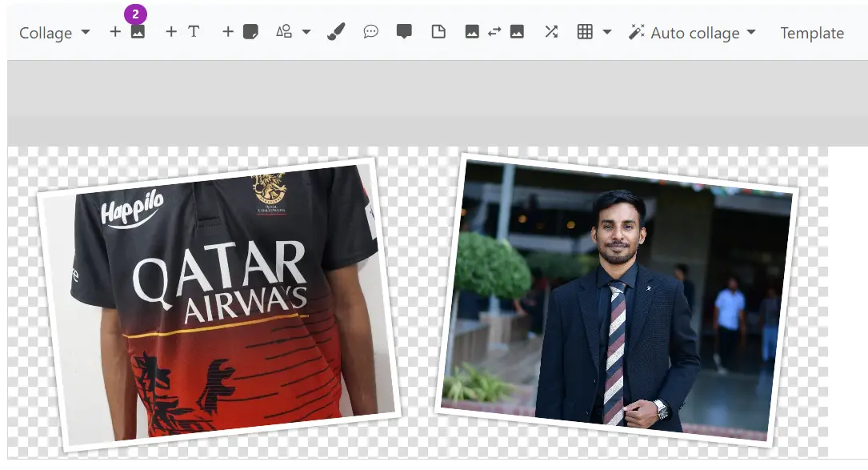The height and width of the screenshot is (470, 868).
Task: Expand the Auto collage dropdown arrow
Action: click(x=751, y=32)
